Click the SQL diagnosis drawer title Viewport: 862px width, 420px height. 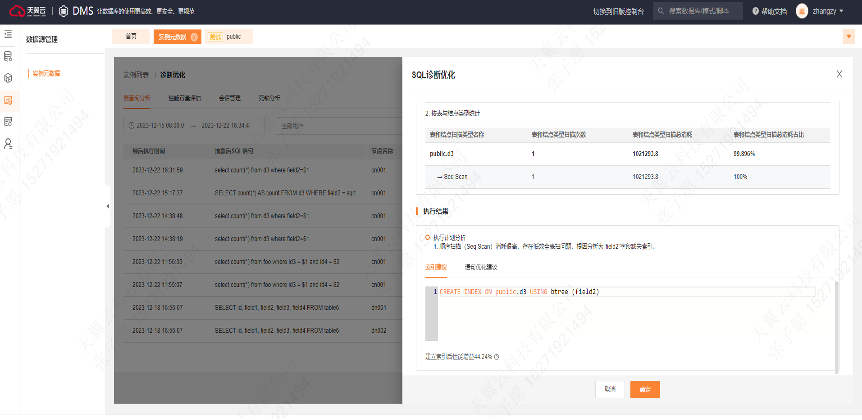433,75
